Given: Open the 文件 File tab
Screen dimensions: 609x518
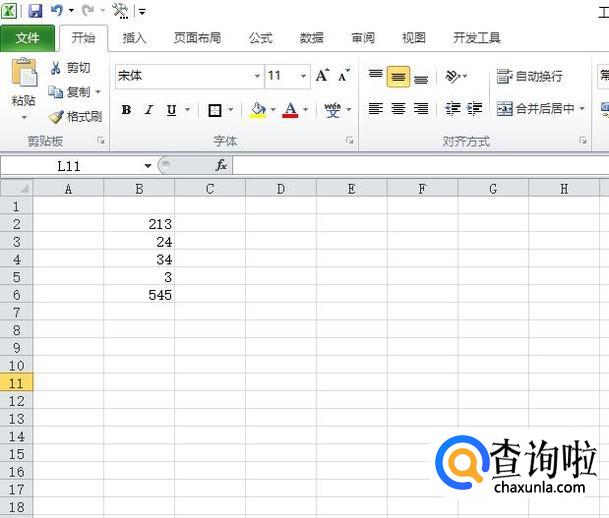Looking at the screenshot, I should click(27, 38).
